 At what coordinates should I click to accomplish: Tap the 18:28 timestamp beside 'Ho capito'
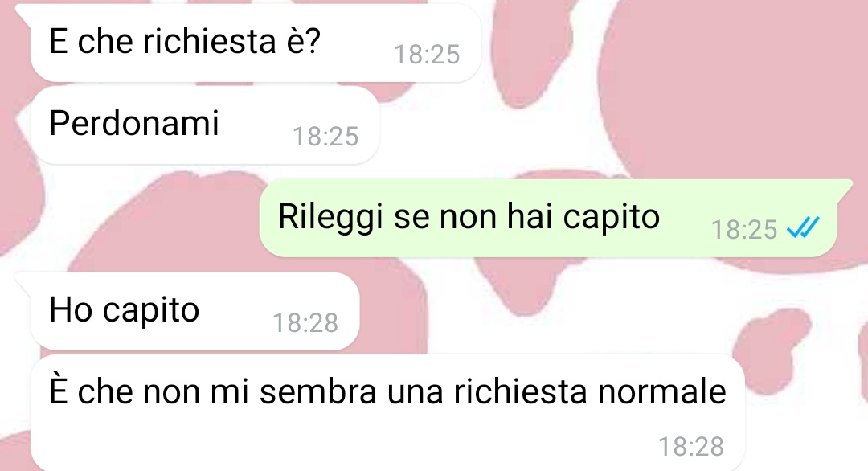[x=305, y=323]
